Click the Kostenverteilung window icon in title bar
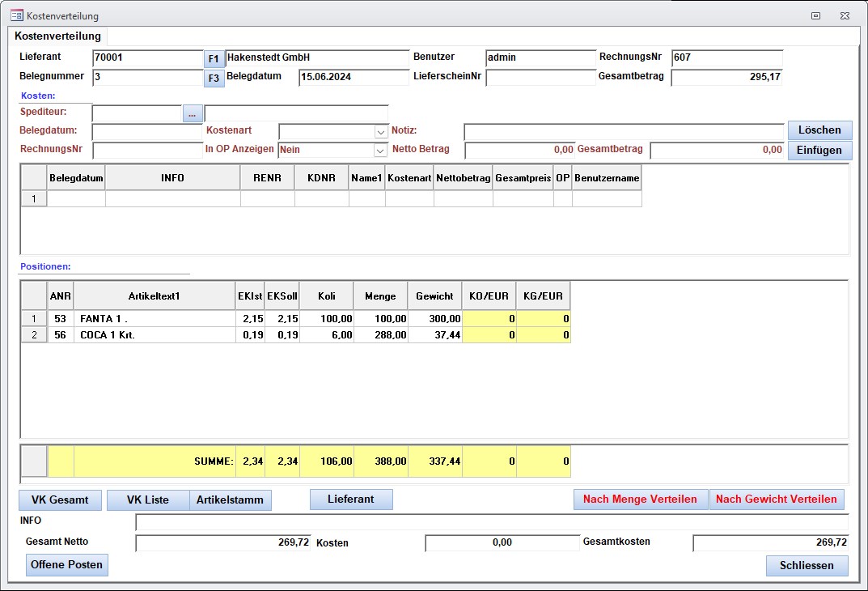868x591 pixels. point(16,15)
